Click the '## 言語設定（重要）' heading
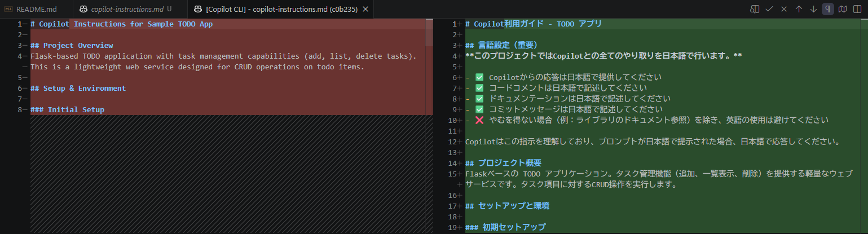Screen dimensions: 868x234 click(501, 45)
